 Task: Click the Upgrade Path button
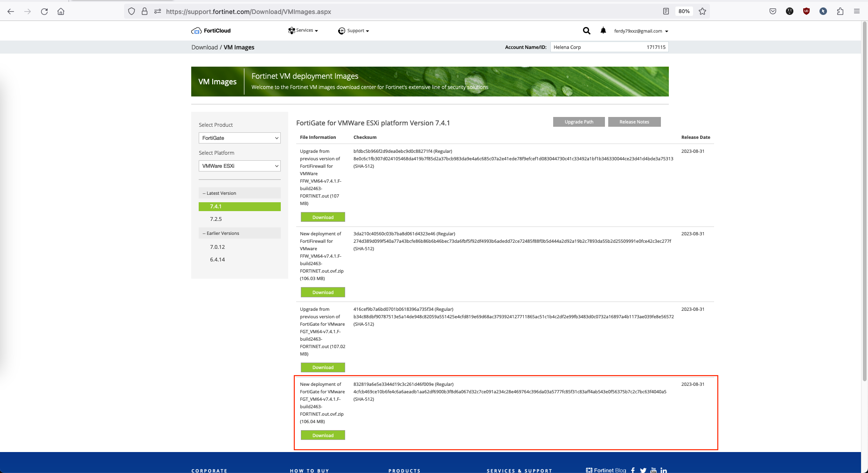(x=579, y=122)
